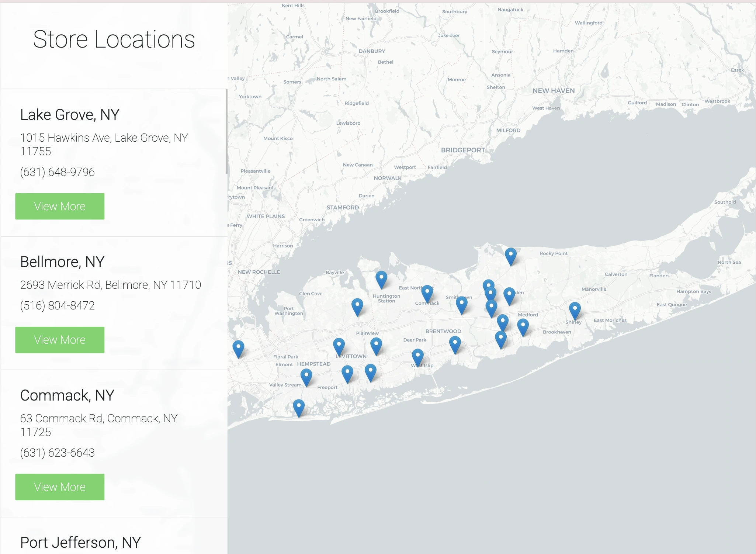
Task: Select the map pin north of Huntington Station
Action: point(381,279)
